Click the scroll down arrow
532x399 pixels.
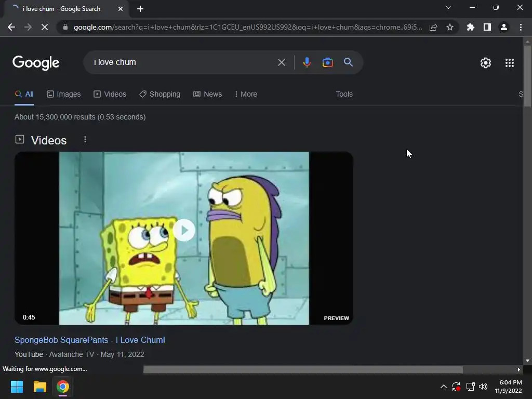pyautogui.click(x=527, y=361)
